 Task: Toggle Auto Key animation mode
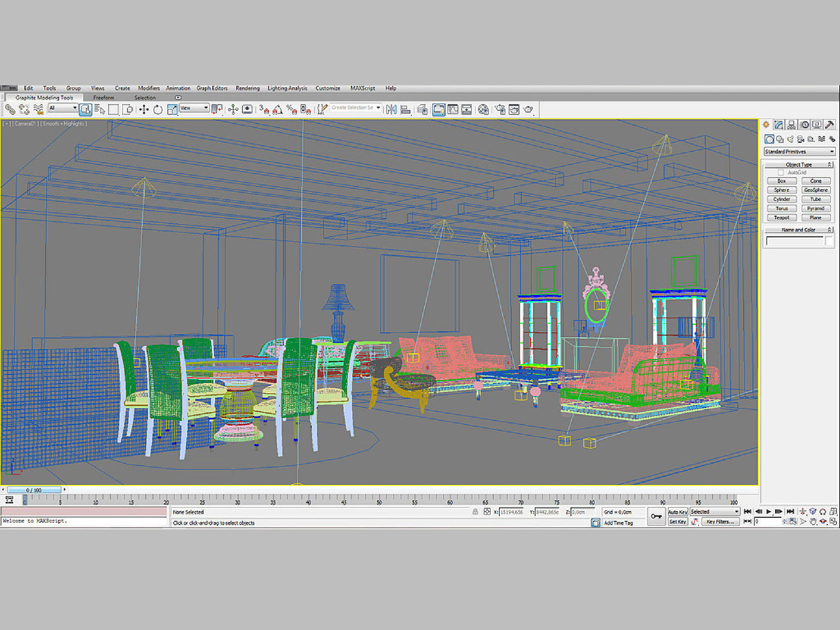coord(677,512)
